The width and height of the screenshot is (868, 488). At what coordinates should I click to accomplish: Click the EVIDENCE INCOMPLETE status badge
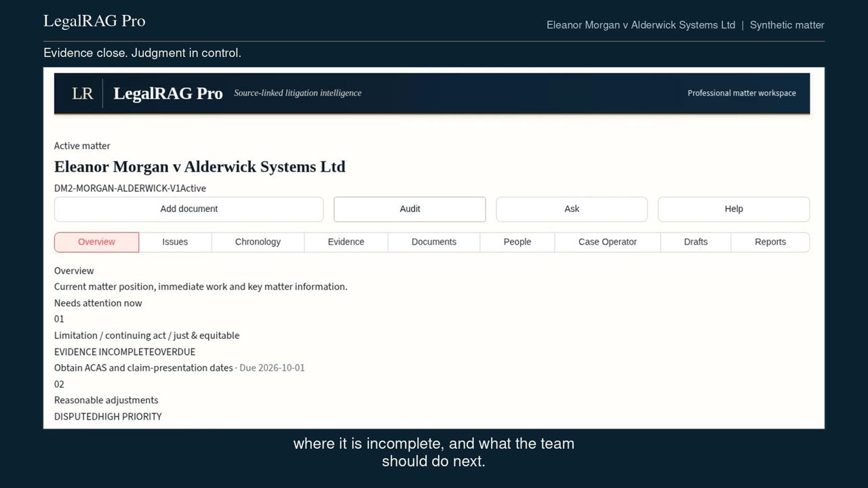click(104, 352)
